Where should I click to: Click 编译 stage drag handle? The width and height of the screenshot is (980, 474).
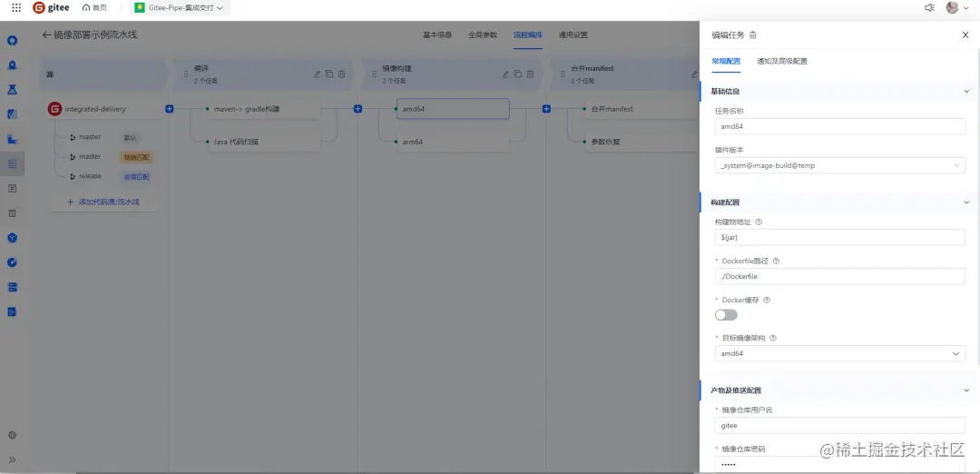click(x=185, y=74)
